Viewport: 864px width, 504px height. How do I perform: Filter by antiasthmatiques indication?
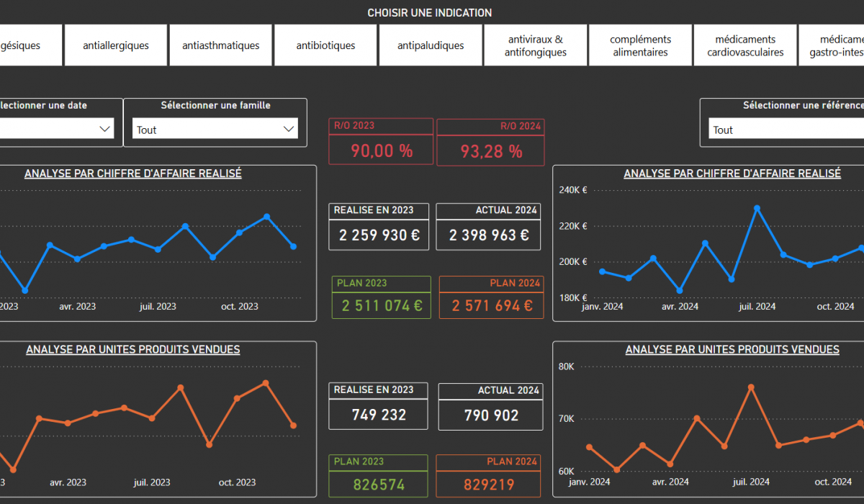point(220,45)
